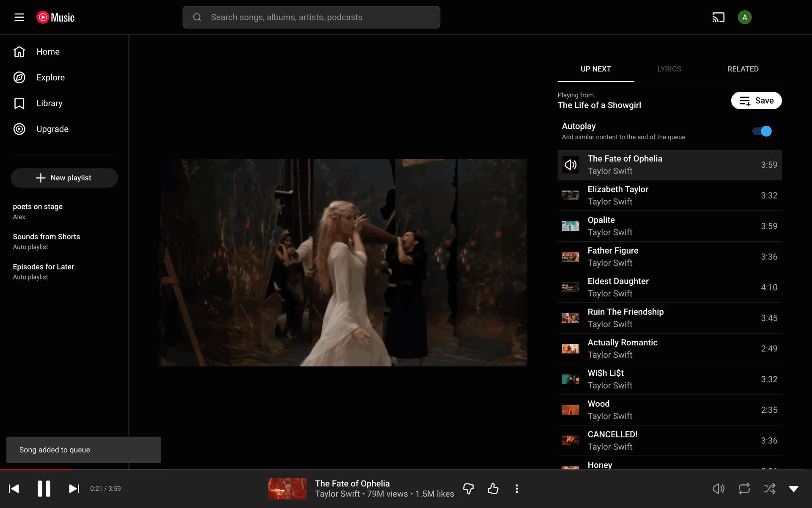Select The Fate of Ophelia queue title
812x508 pixels.
tap(625, 159)
